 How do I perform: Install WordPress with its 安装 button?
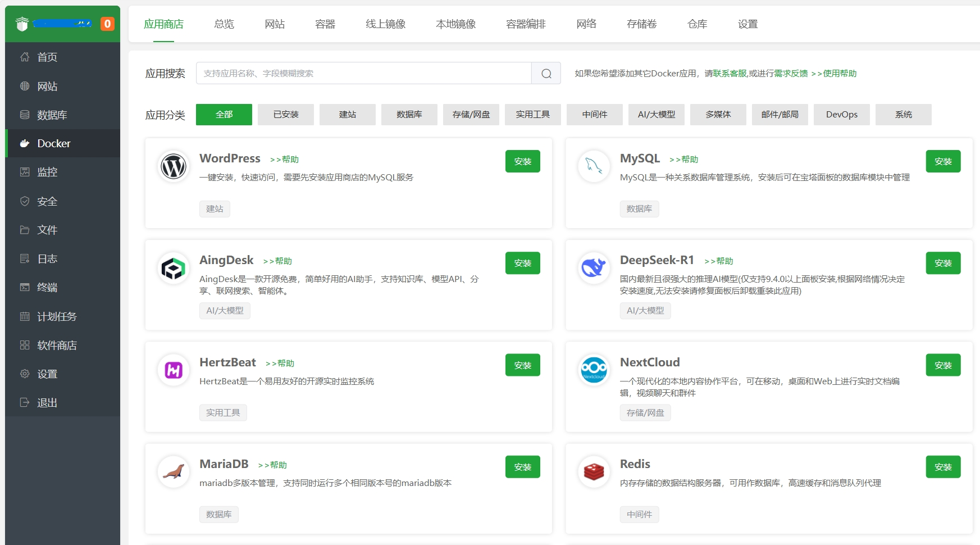point(523,161)
